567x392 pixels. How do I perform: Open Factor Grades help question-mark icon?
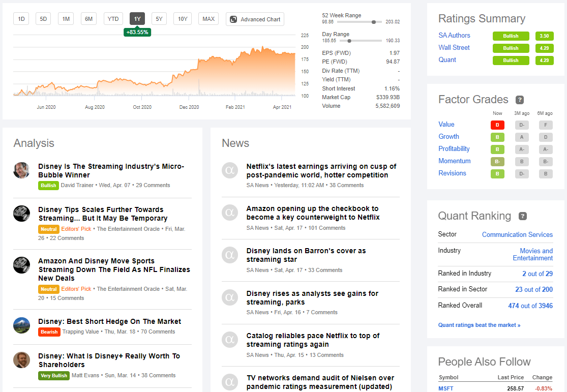point(520,100)
